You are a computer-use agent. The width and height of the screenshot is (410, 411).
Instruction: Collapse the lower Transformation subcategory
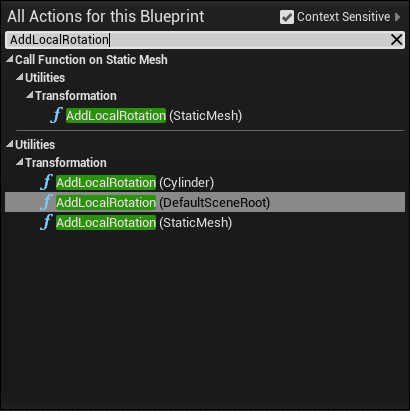(20, 162)
